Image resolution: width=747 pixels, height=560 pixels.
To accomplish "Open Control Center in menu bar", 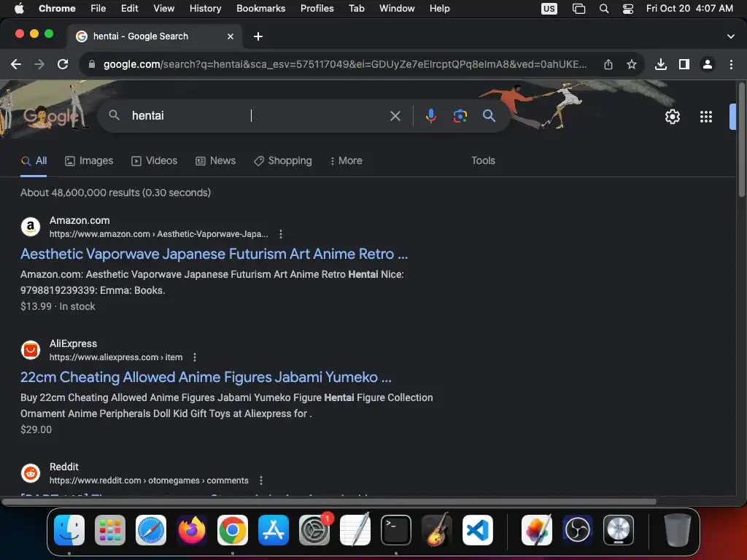I will (628, 9).
